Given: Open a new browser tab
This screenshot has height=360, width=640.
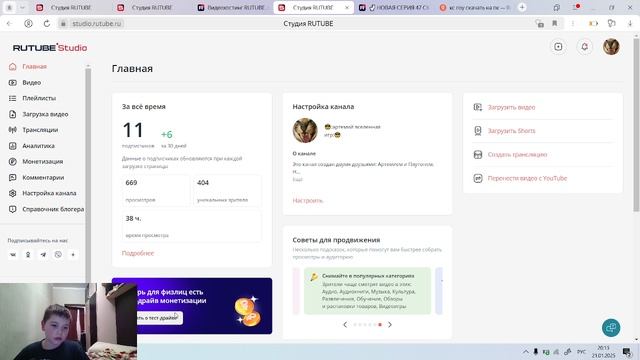Looking at the screenshot, I should 522,7.
